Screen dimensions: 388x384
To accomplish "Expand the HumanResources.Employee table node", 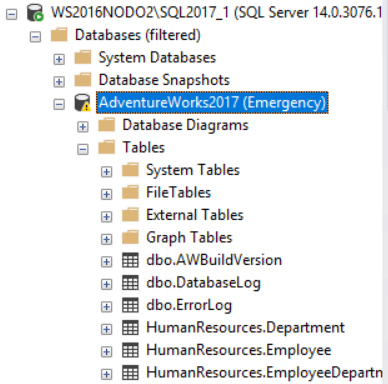I will pos(106,352).
